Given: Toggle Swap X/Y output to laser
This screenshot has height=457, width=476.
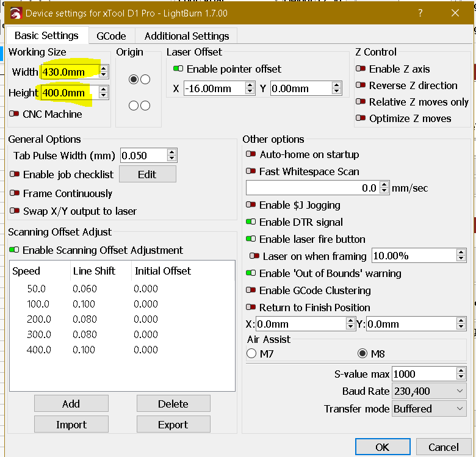Looking at the screenshot, I should 15,211.
